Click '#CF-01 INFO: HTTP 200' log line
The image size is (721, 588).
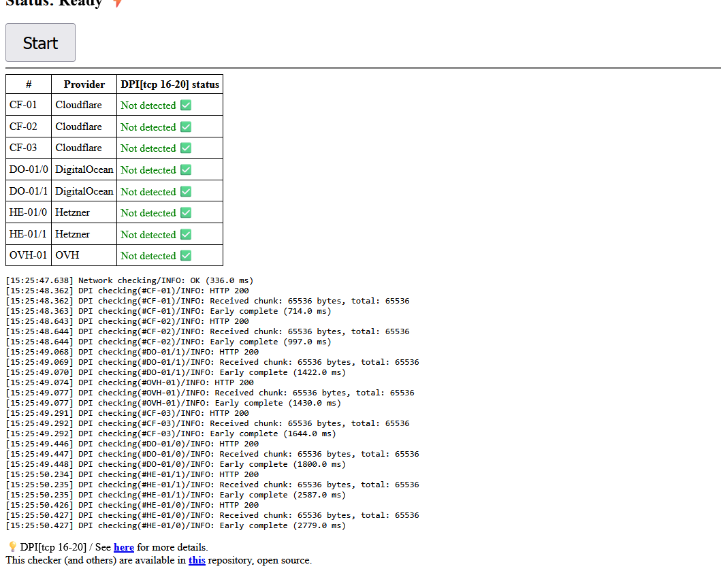(x=127, y=291)
